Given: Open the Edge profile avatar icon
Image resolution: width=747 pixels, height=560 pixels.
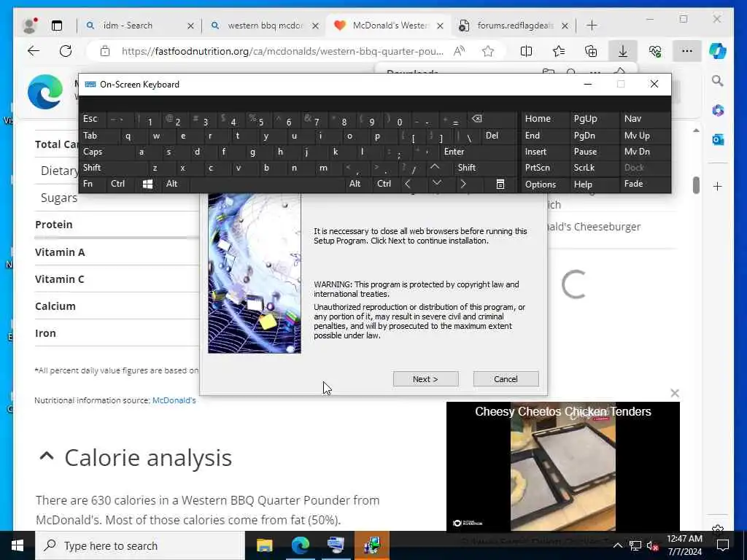Looking at the screenshot, I should pyautogui.click(x=30, y=26).
